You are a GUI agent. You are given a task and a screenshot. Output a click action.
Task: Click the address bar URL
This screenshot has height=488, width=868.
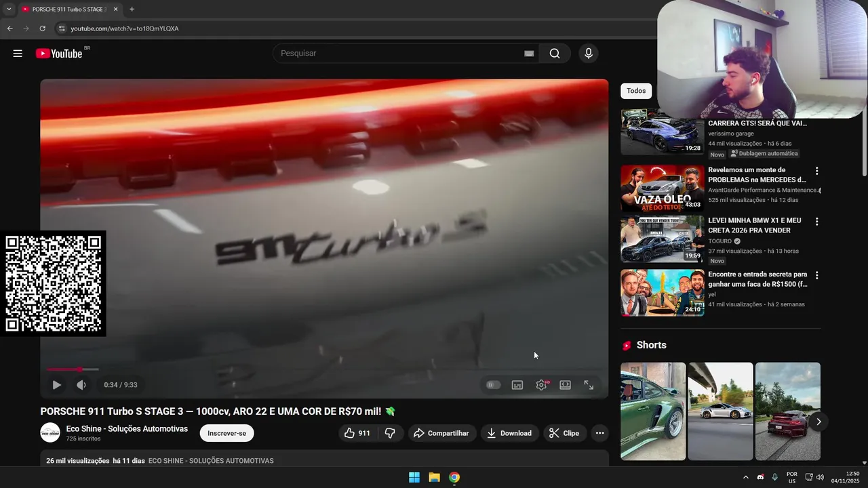125,28
